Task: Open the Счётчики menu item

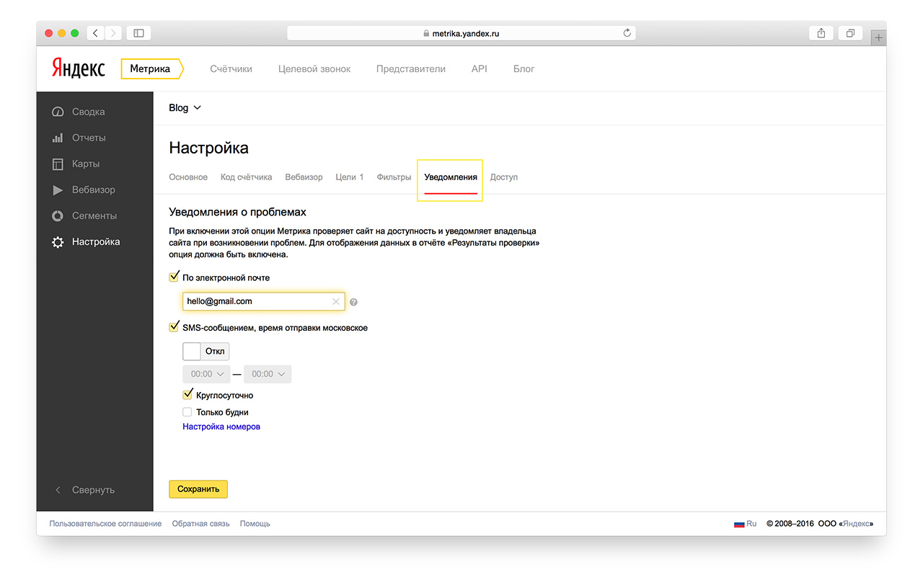Action: pos(231,69)
